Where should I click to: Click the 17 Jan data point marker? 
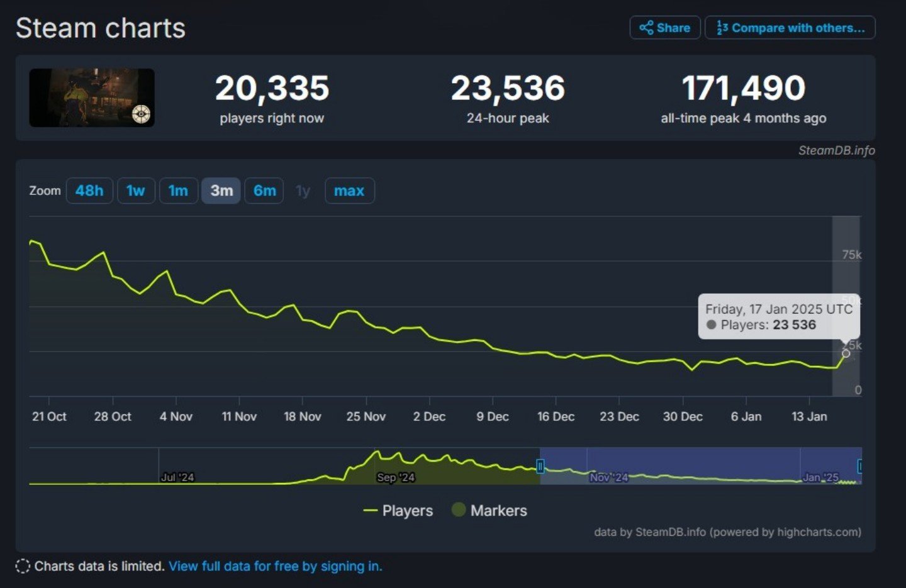click(846, 353)
